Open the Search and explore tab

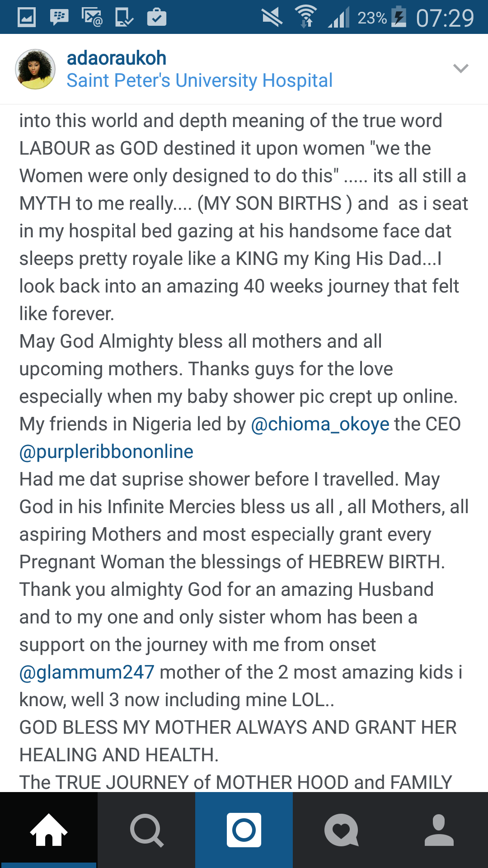[x=146, y=830]
